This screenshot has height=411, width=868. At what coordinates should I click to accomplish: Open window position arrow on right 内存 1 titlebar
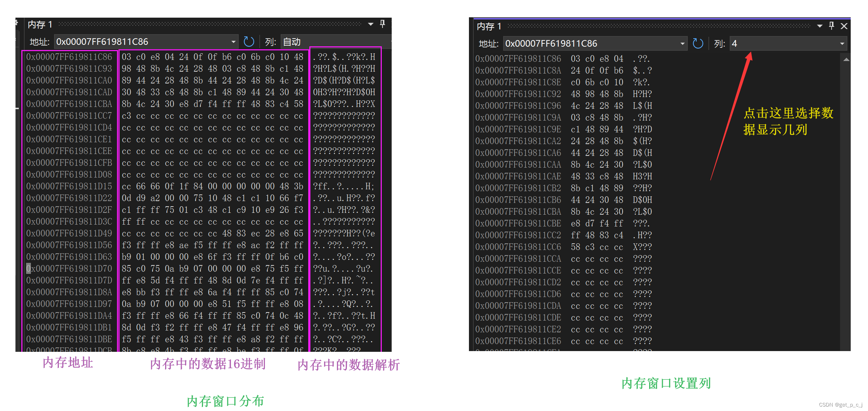coord(820,26)
